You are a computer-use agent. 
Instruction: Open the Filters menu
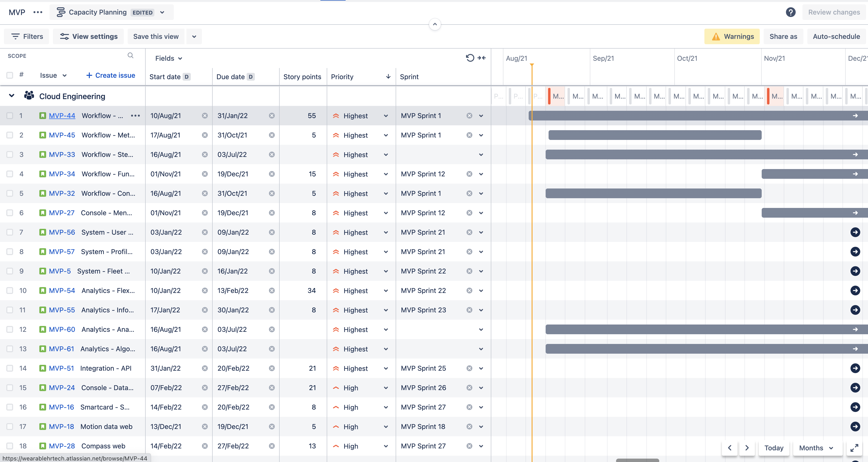click(x=27, y=36)
